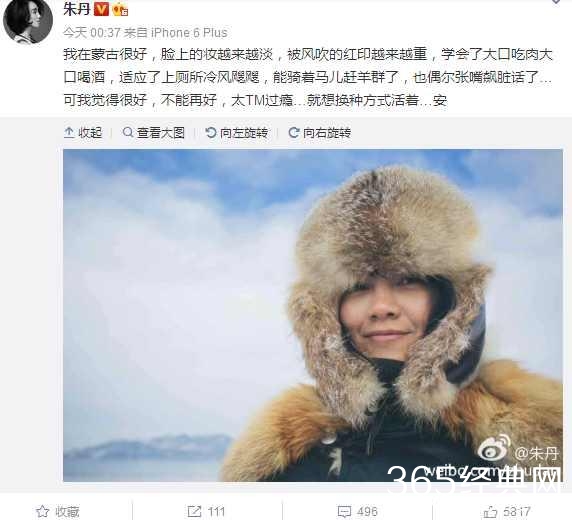Image resolution: width=572 pixels, height=520 pixels.
Task: Click the clockwise rotate icon
Action: pyautogui.click(x=294, y=132)
